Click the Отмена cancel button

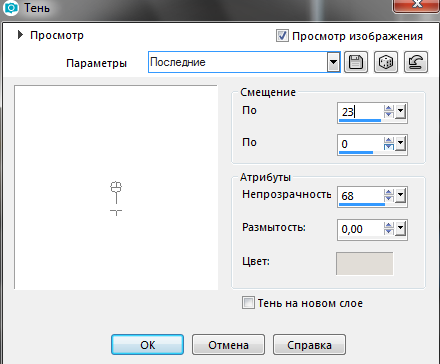coord(228,345)
